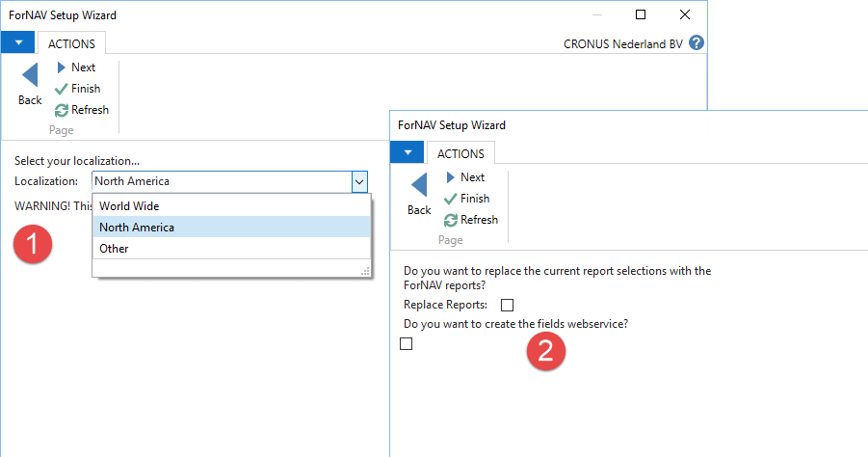Tick the create fields webservice checkbox

click(x=406, y=344)
